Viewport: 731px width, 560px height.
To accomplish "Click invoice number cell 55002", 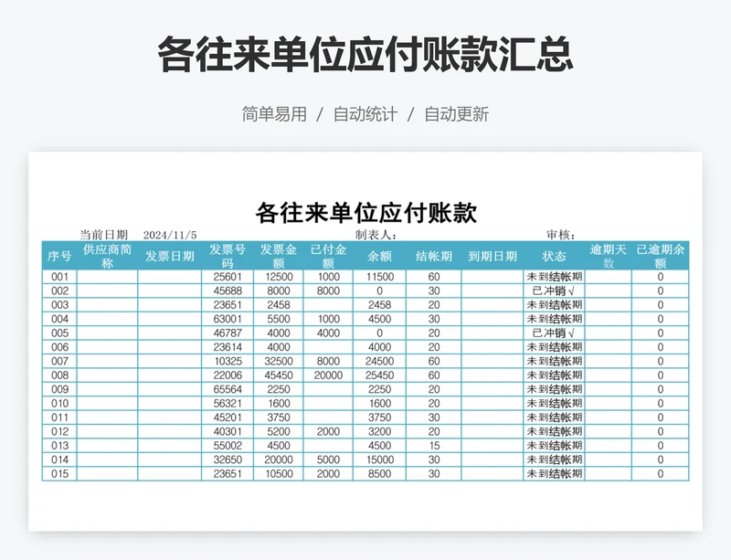I will click(x=228, y=446).
